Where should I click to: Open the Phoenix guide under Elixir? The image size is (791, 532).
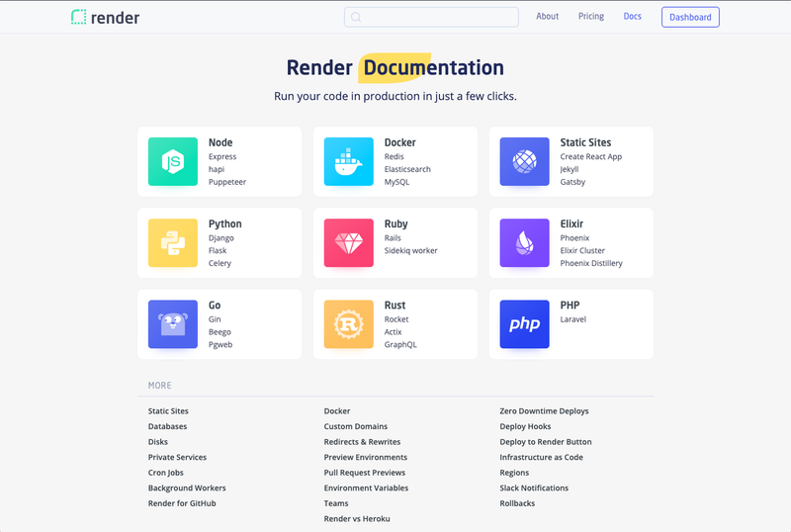(x=574, y=238)
